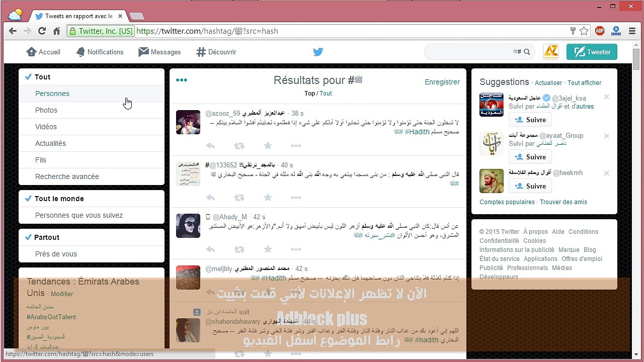Open the @azooz_59 profile picture
This screenshot has width=644, height=362.
[188, 122]
